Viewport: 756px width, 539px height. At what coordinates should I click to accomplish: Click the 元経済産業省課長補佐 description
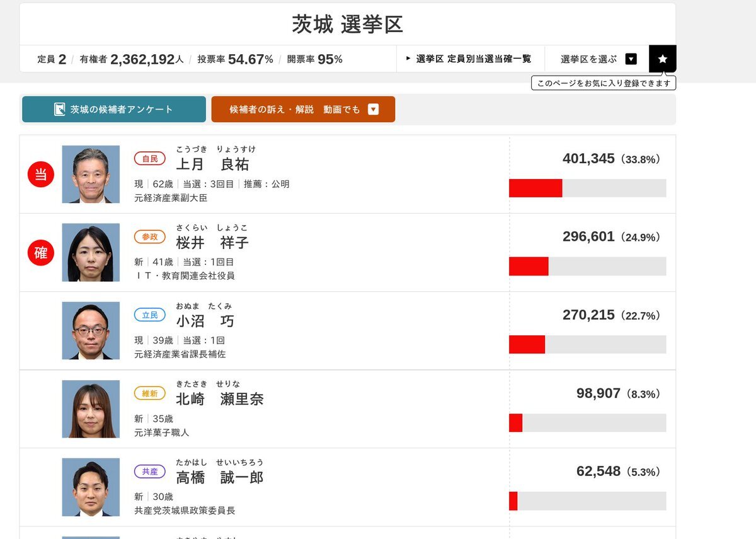(180, 354)
